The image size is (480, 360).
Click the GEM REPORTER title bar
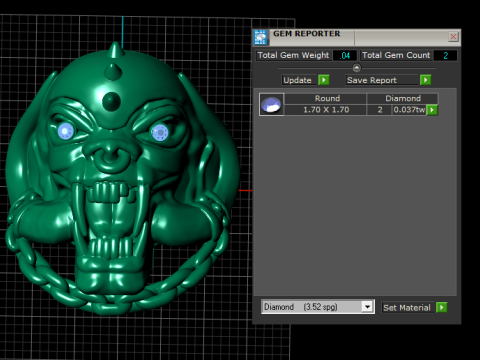pyautogui.click(x=358, y=37)
